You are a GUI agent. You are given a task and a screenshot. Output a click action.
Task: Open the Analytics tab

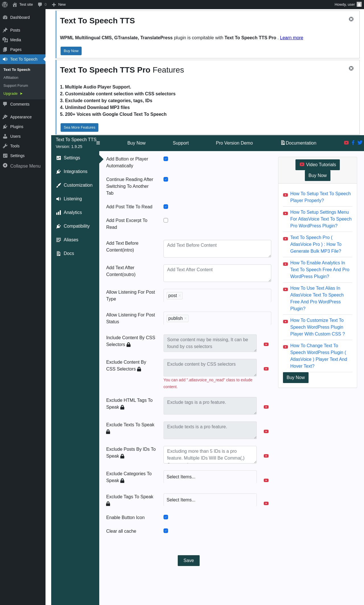tap(75, 213)
